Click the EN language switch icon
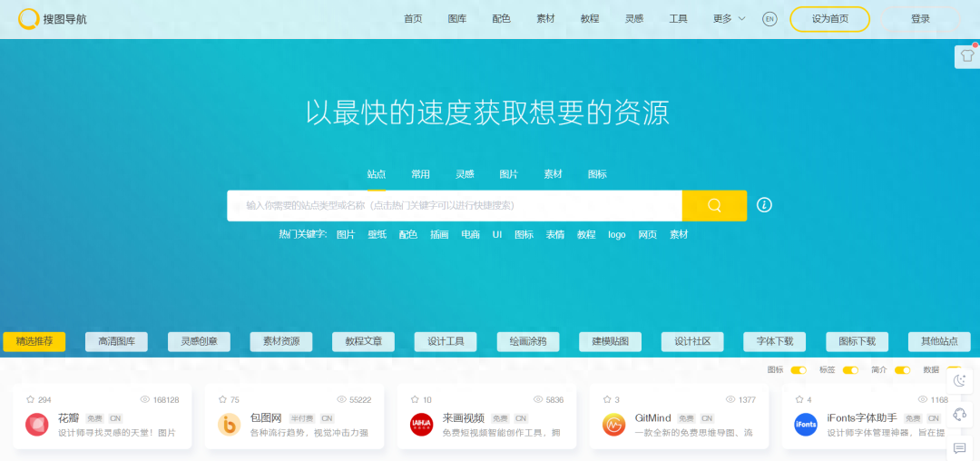 769,19
